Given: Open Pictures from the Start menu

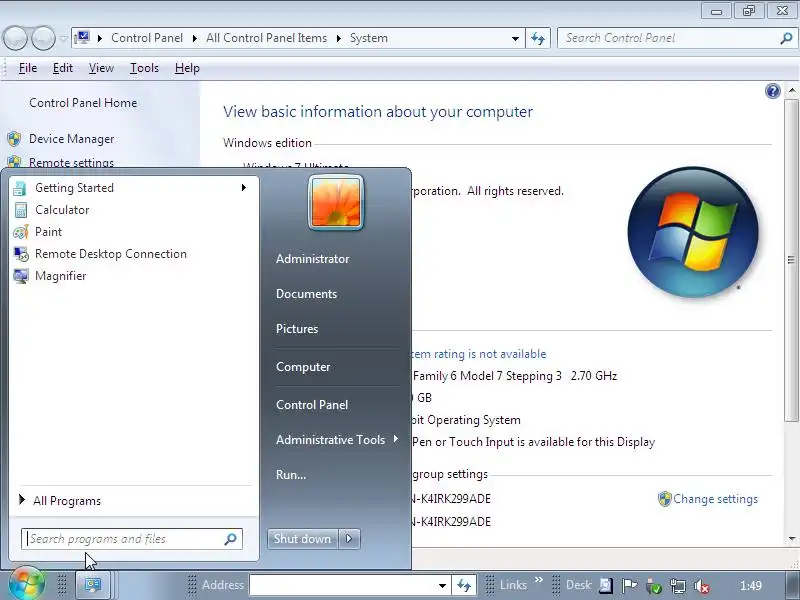Looking at the screenshot, I should pyautogui.click(x=297, y=329).
